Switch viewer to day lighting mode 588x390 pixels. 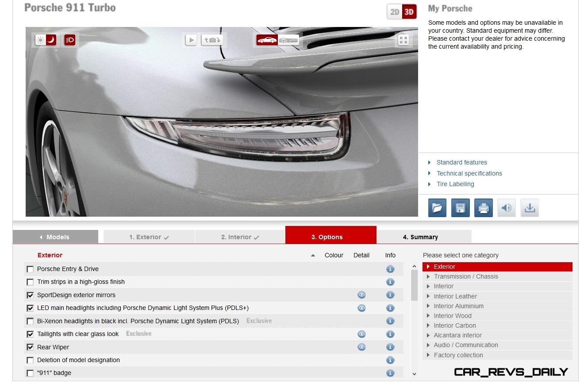(x=41, y=40)
